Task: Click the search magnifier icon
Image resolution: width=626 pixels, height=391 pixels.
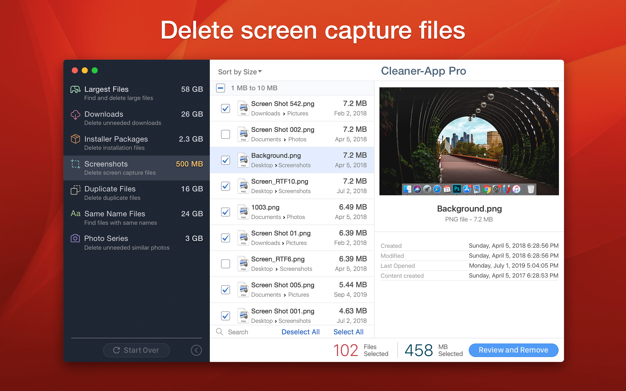Action: [x=220, y=331]
